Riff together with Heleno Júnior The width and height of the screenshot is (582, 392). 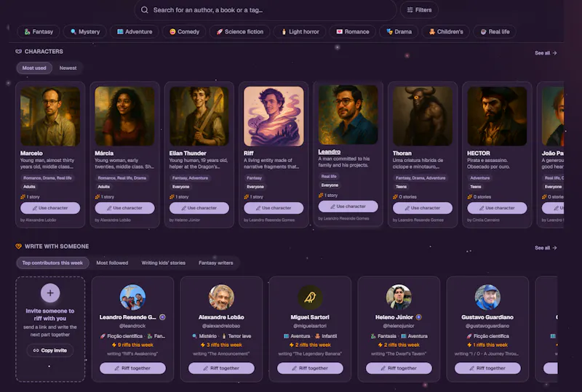(x=399, y=368)
